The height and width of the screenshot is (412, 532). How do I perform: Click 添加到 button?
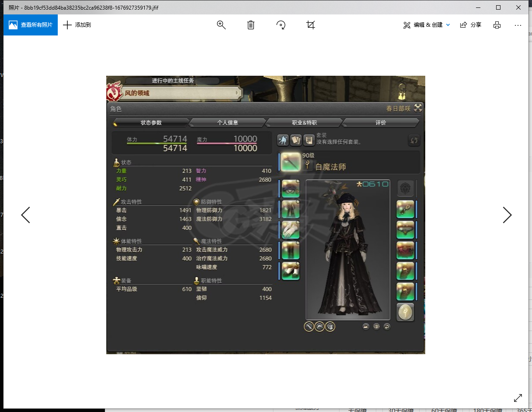coord(77,25)
